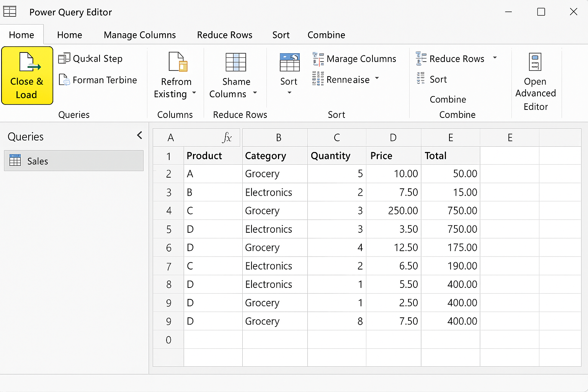Click the Renneaise icon
The image size is (588, 392).
point(318,78)
